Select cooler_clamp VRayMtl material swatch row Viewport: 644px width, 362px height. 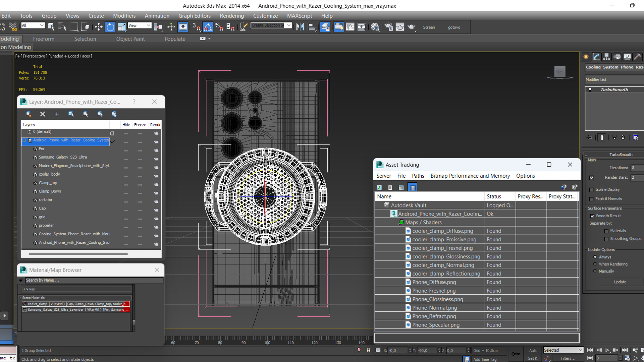pos(76,304)
